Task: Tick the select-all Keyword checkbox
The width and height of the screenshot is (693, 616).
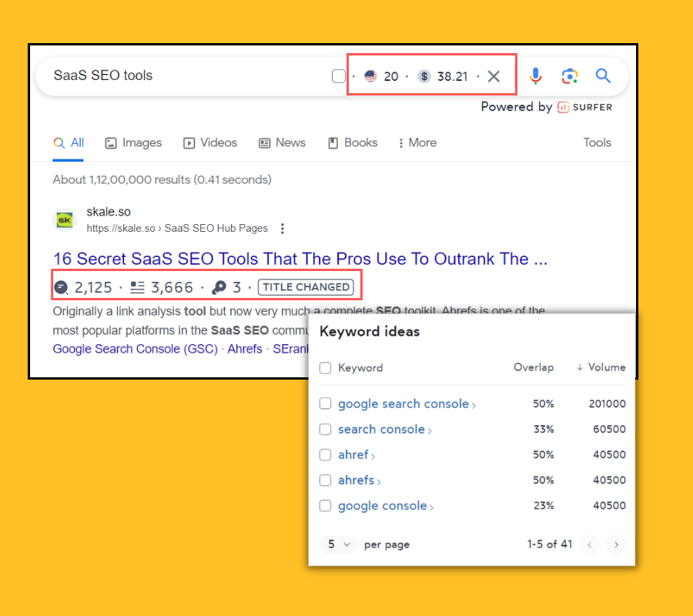Action: [325, 367]
